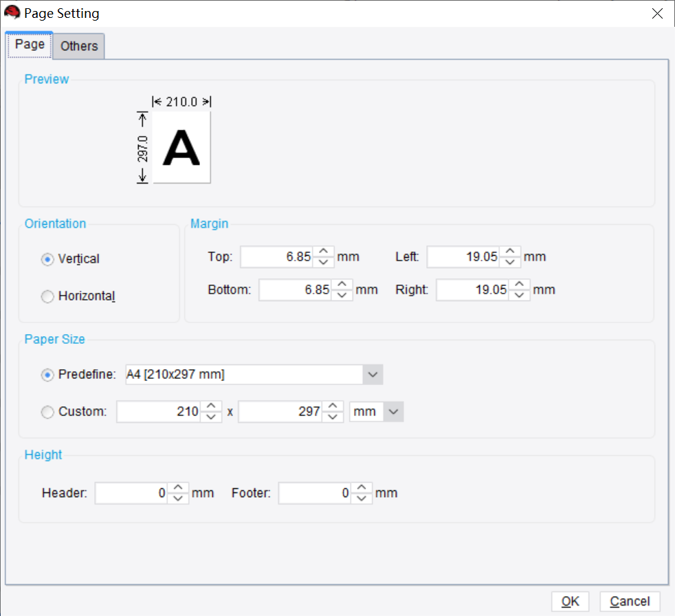
Task: Open the custom size unit dropdown showing mm
Action: coord(392,411)
